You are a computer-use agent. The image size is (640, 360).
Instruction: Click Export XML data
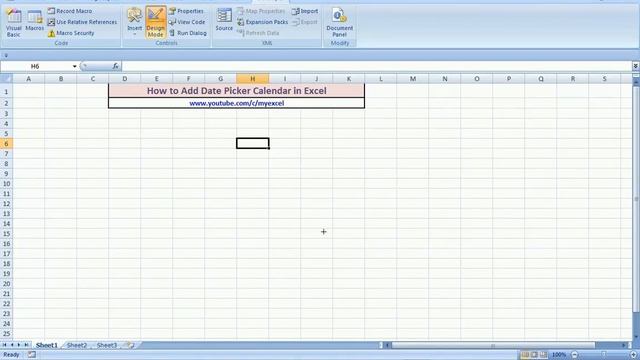click(x=305, y=22)
